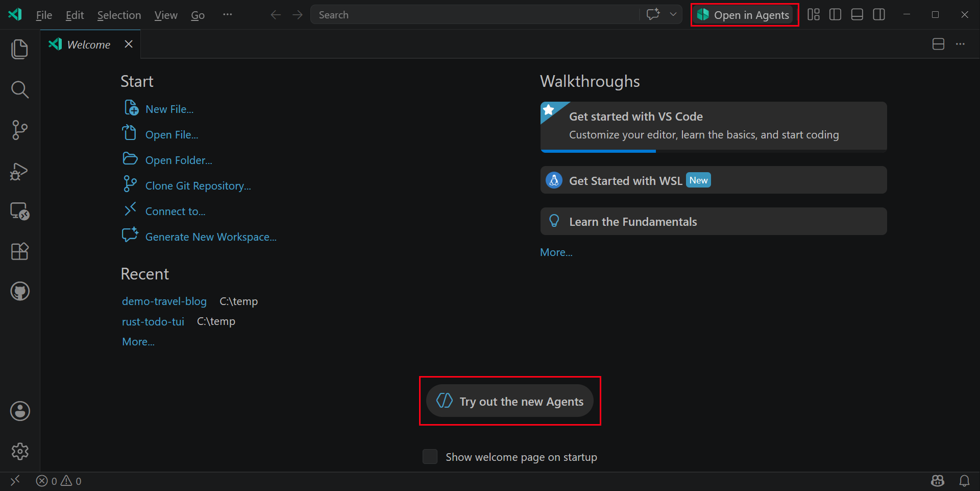Image resolution: width=980 pixels, height=491 pixels.
Task: Open Remote Explorer view
Action: [x=20, y=211]
